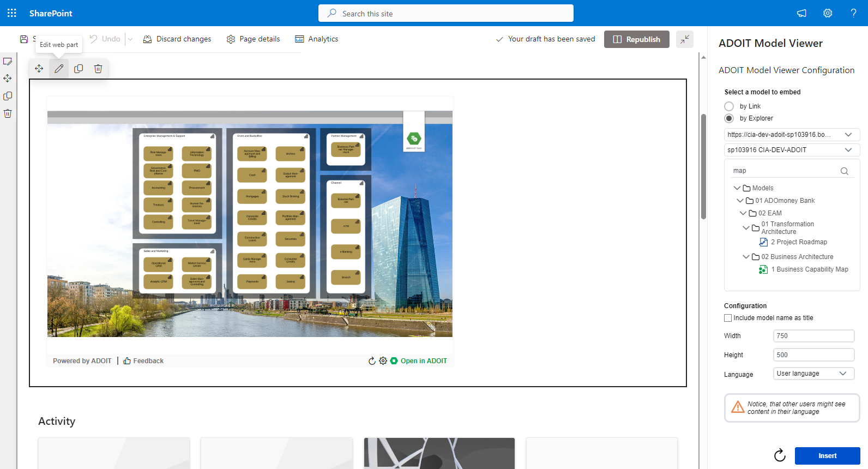Collapse the Models folder chevron
This screenshot has height=469, width=868.
pos(737,188)
